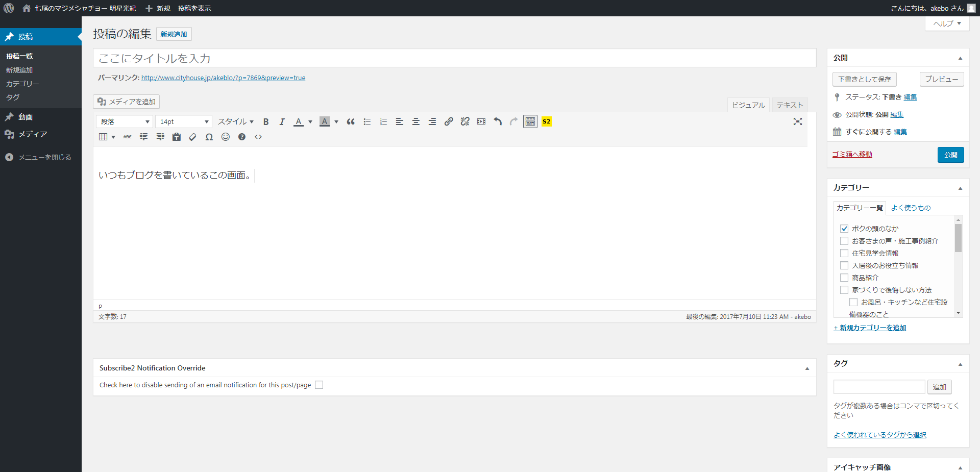Open the 14pt font size dropdown
980x472 pixels.
184,121
